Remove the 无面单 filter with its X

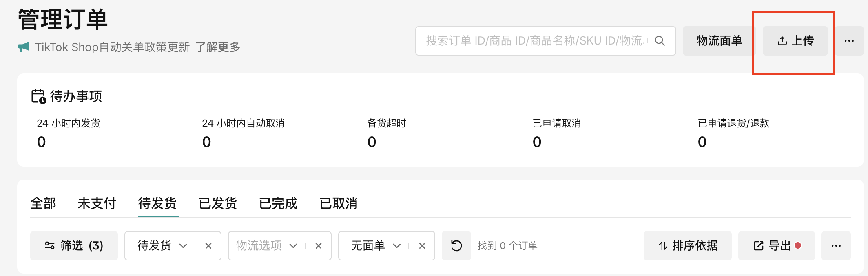pos(422,246)
